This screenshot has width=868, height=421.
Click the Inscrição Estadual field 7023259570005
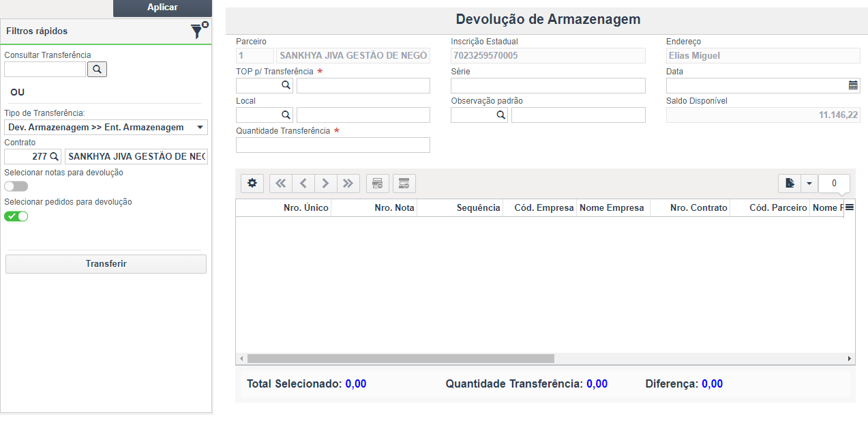(548, 55)
